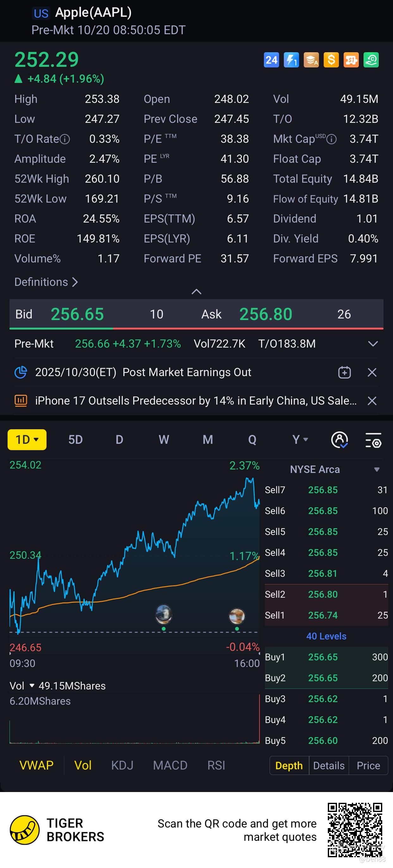Tap info icon next to Mkt Cap
Screen dimensions: 393x868
(331, 139)
